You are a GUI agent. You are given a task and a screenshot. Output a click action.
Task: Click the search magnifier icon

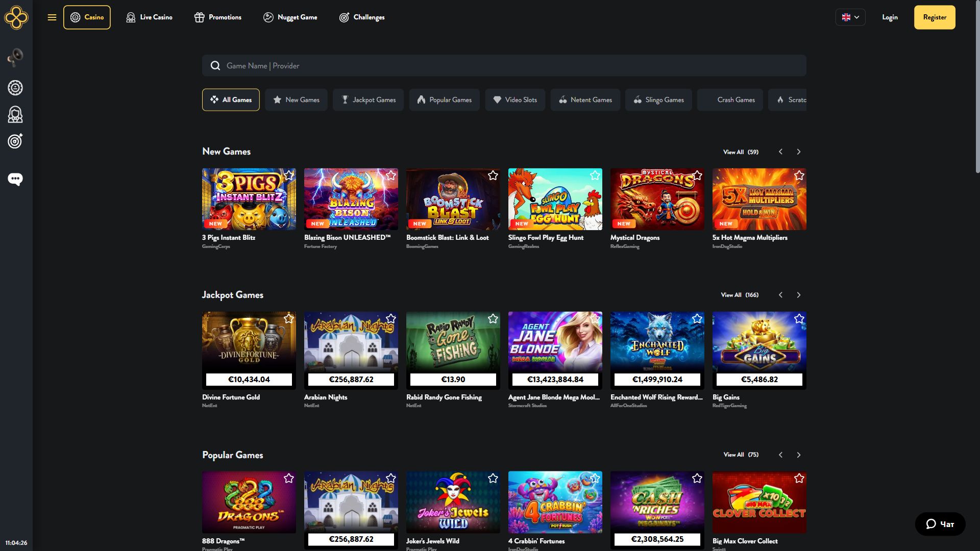point(215,66)
